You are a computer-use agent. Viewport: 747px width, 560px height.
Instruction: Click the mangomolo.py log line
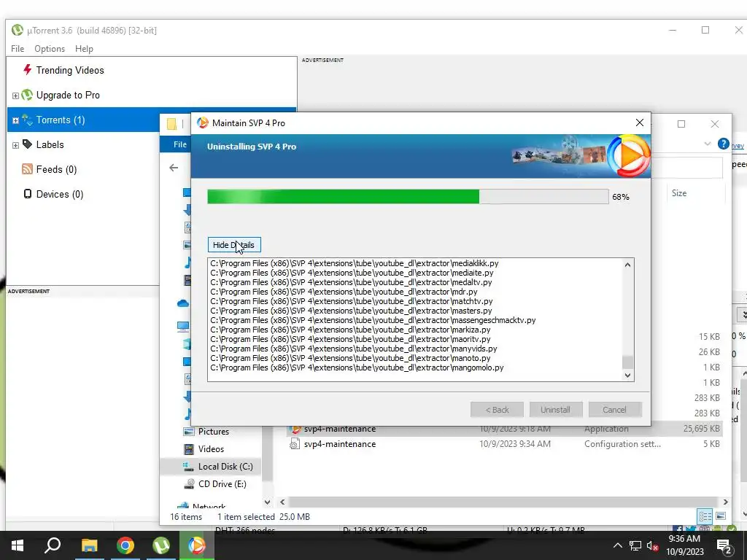click(x=357, y=367)
